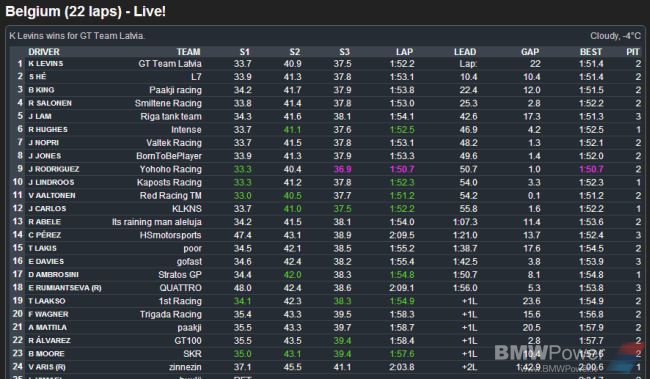Click the PIT column header
This screenshot has width=650, height=379.
point(633,52)
